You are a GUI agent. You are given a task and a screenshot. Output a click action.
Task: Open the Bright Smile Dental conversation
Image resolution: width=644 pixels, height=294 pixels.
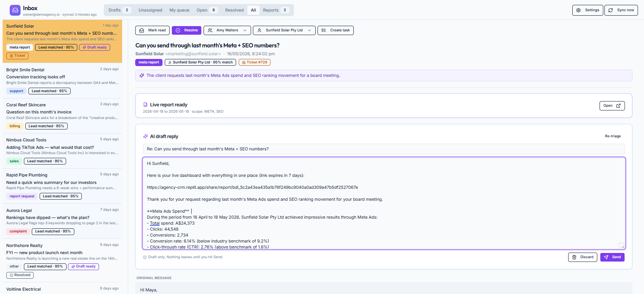click(x=62, y=80)
